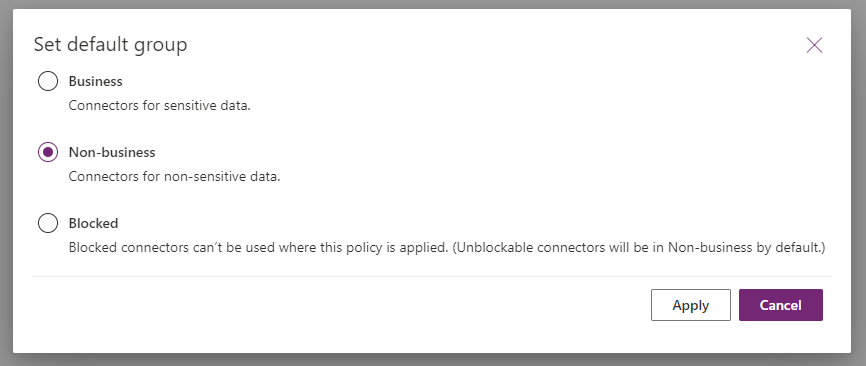The image size is (866, 366).
Task: Choose the Blocked radio button
Action: 48,224
